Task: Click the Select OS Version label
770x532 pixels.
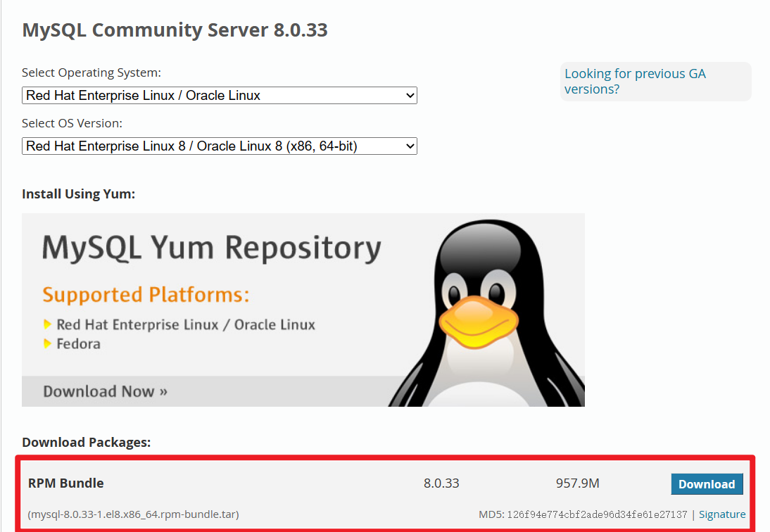Action: click(72, 123)
